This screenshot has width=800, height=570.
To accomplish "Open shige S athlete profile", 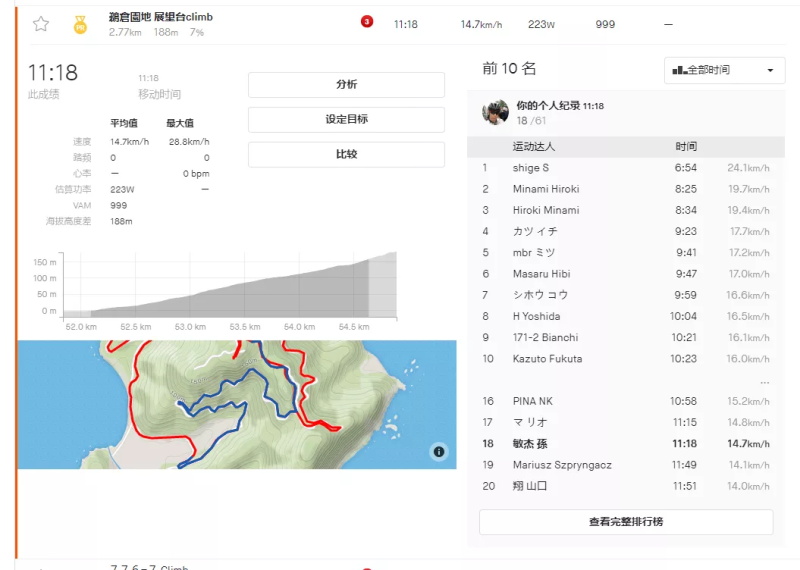I will 531,168.
